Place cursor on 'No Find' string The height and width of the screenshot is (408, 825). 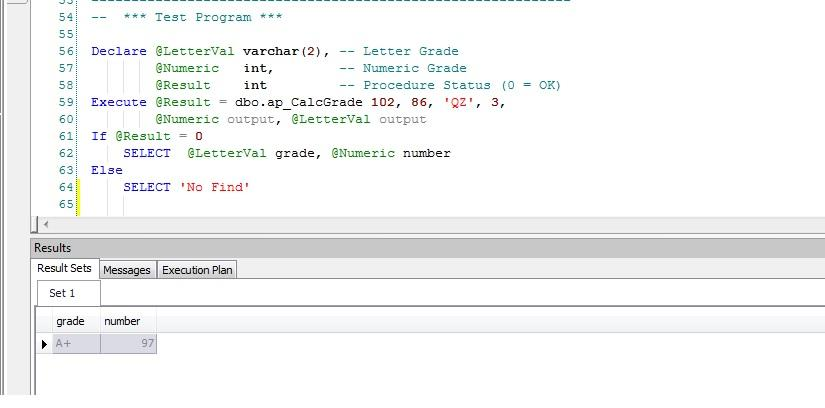pyautogui.click(x=215, y=187)
